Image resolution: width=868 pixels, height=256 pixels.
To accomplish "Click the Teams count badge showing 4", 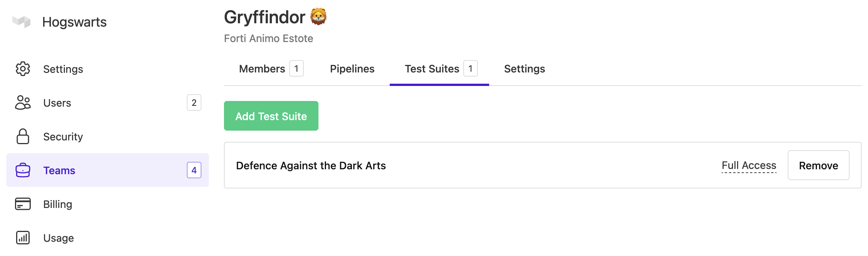I will 194,170.
